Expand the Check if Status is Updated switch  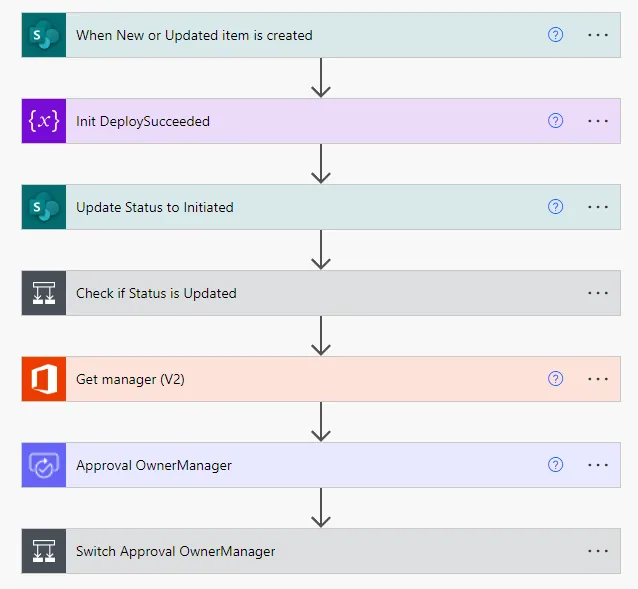point(321,293)
